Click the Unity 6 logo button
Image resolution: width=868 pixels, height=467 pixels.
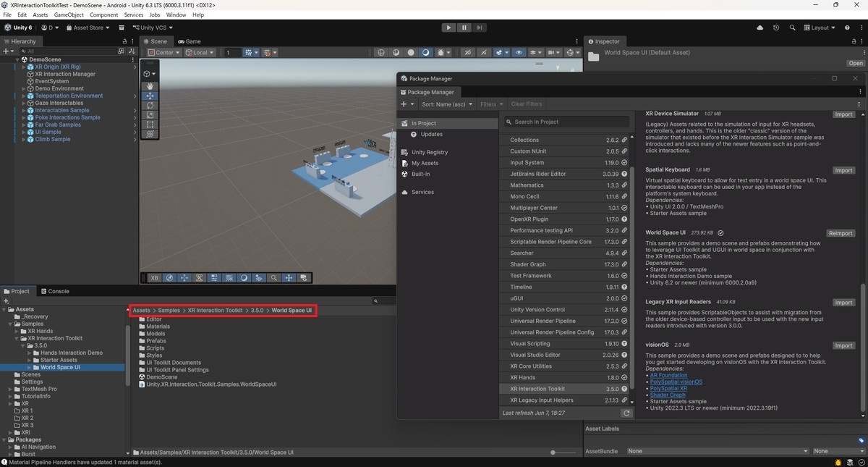coord(19,28)
